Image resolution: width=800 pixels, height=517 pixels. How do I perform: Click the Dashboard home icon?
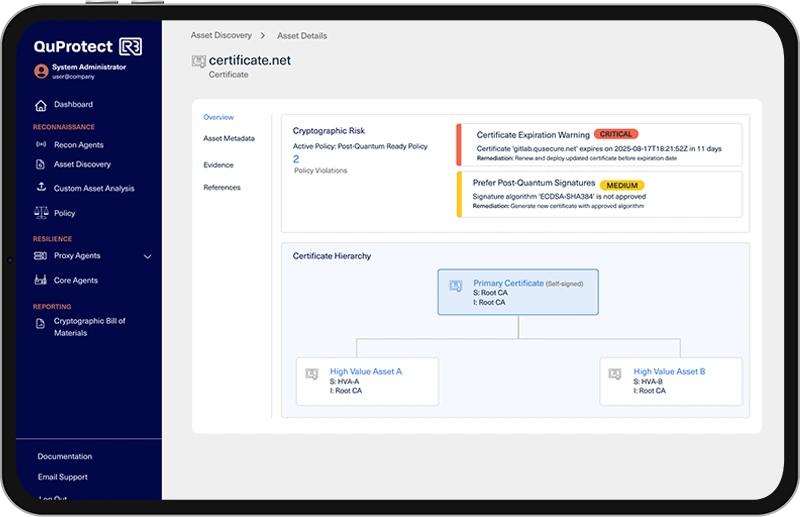pos(41,105)
